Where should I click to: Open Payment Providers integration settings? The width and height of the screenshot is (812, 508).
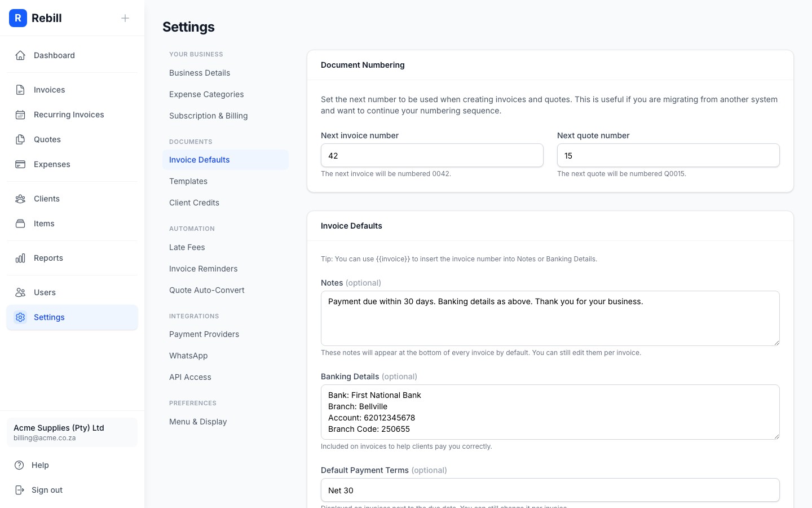[204, 334]
